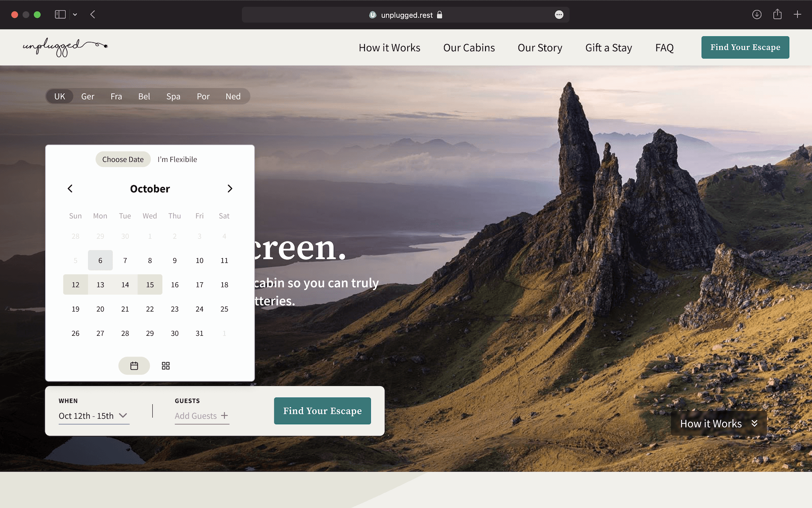This screenshot has height=508, width=812.
Task: Expand the Oct 12th - 15th date dropdown
Action: (x=94, y=416)
